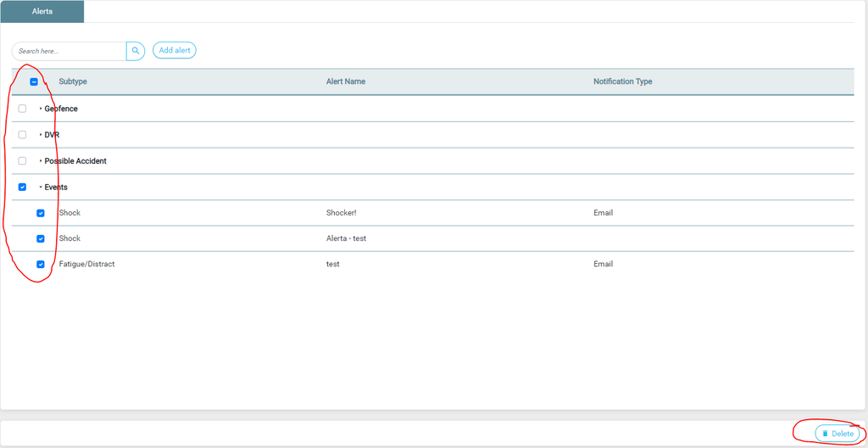
Task: Click the magnifier search icon button
Action: click(136, 51)
